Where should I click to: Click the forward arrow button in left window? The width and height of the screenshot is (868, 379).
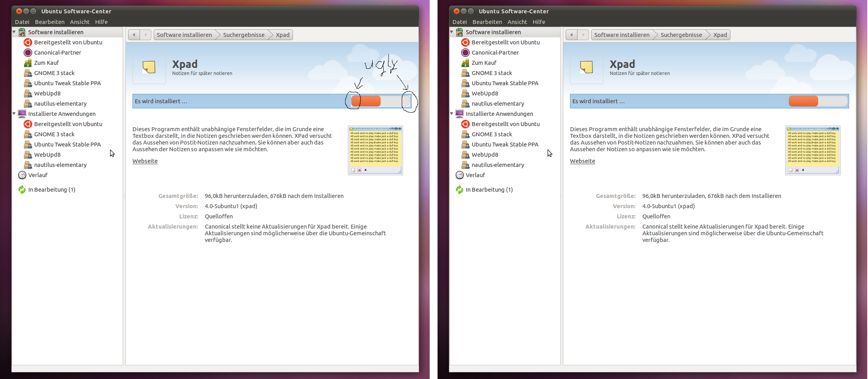pyautogui.click(x=145, y=35)
